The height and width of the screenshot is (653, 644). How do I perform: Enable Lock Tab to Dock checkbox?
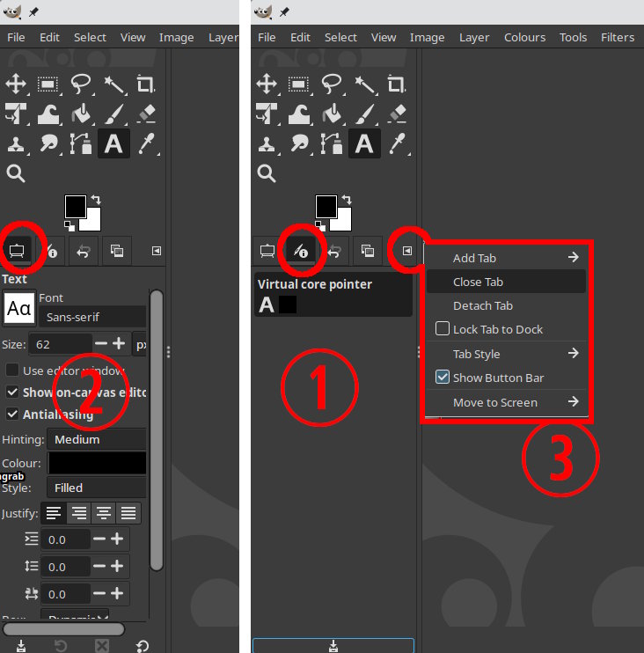(443, 328)
